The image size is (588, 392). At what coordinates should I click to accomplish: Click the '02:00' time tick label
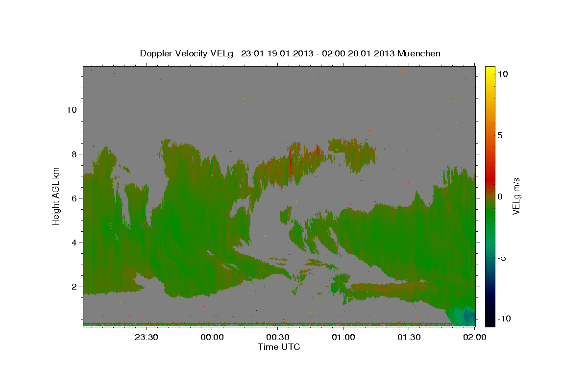[x=475, y=337]
